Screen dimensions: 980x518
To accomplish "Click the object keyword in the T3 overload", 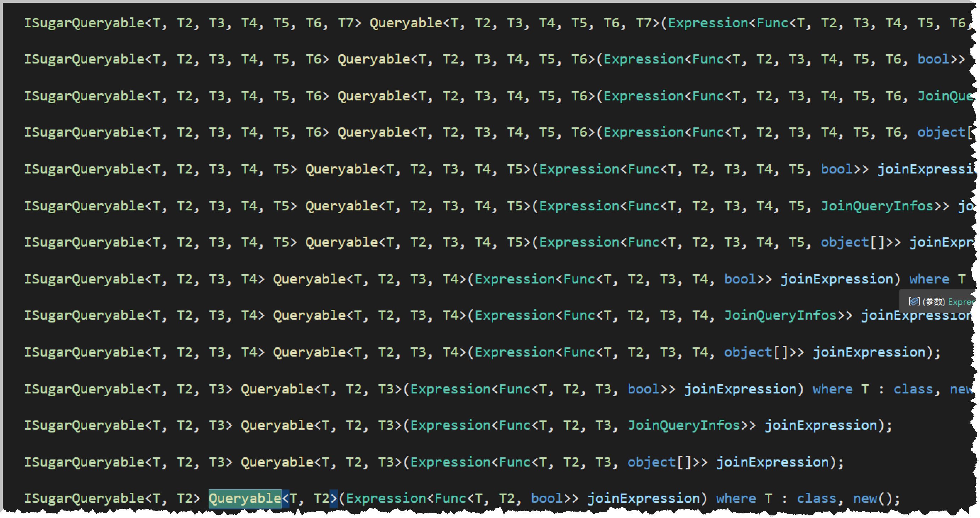I will (x=651, y=462).
